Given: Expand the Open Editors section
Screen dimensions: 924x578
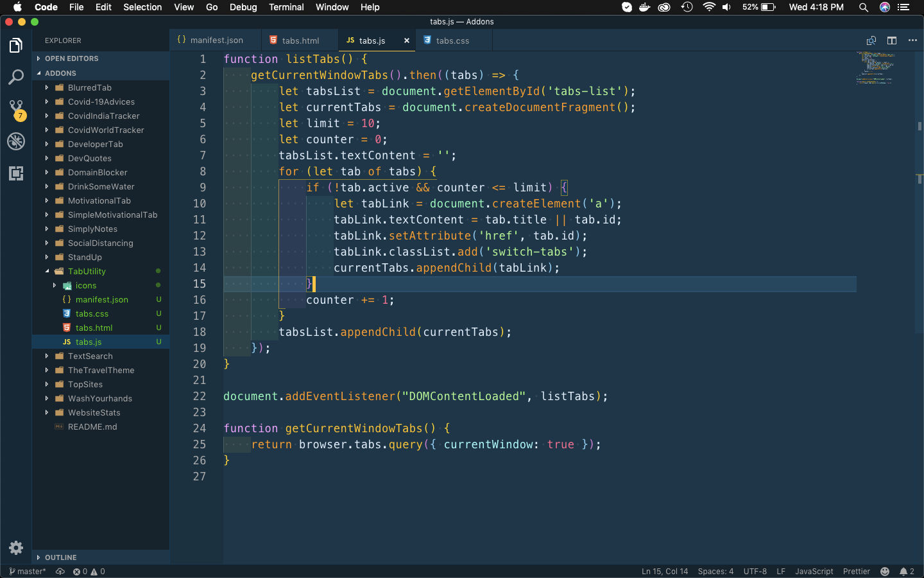Looking at the screenshot, I should (x=101, y=58).
